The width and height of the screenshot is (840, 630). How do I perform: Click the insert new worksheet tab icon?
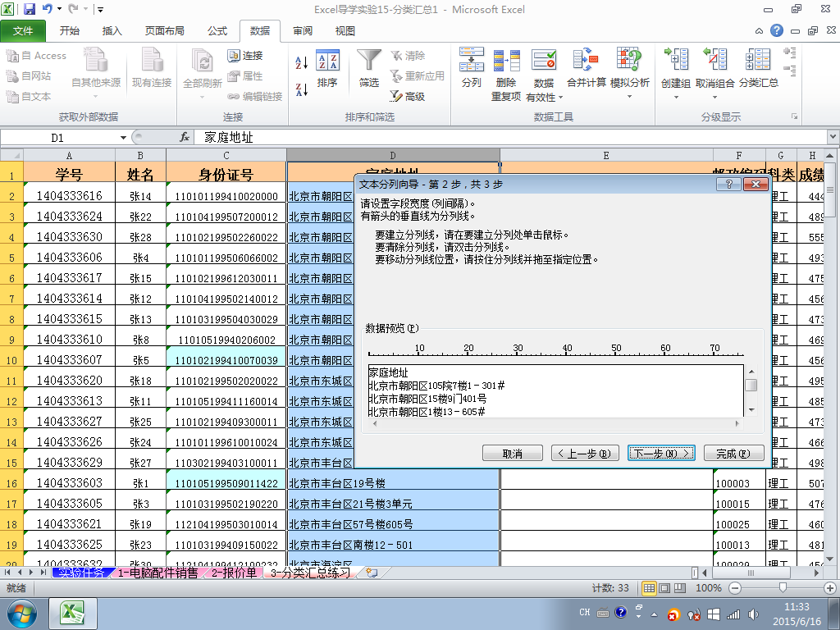click(x=372, y=573)
